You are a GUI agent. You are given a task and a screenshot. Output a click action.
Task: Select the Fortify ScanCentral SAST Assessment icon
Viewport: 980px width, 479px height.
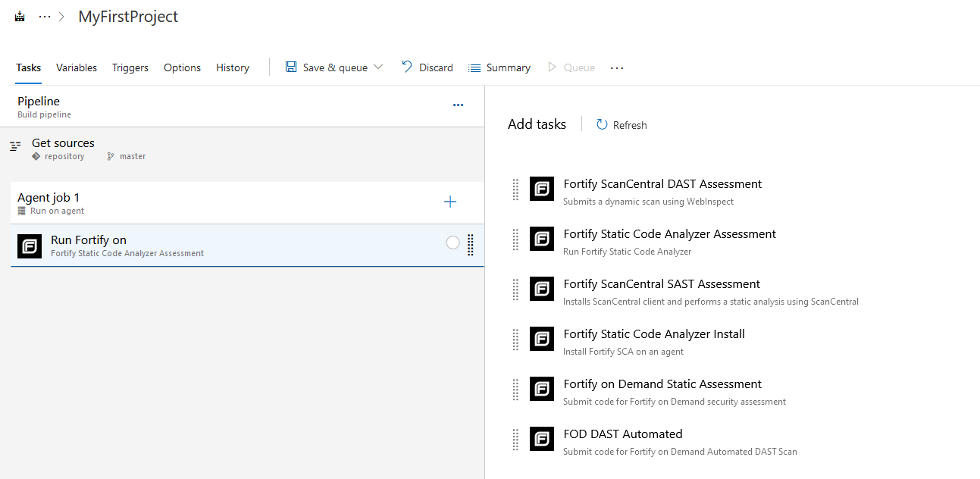tap(541, 289)
